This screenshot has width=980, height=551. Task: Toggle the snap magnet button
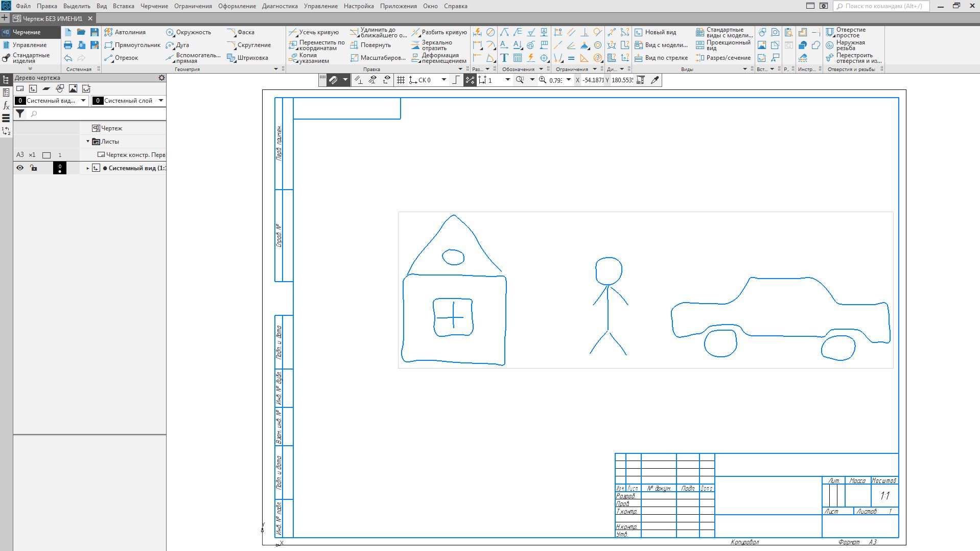[x=333, y=80]
